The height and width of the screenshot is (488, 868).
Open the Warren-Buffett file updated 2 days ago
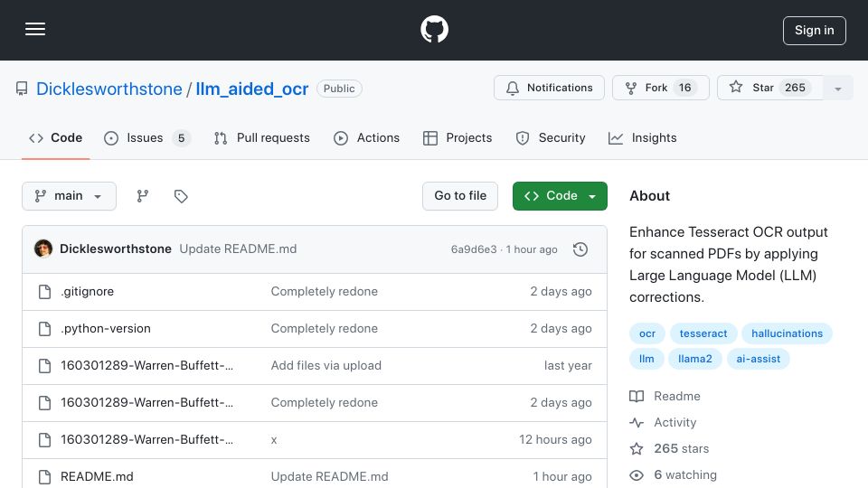[x=146, y=403]
